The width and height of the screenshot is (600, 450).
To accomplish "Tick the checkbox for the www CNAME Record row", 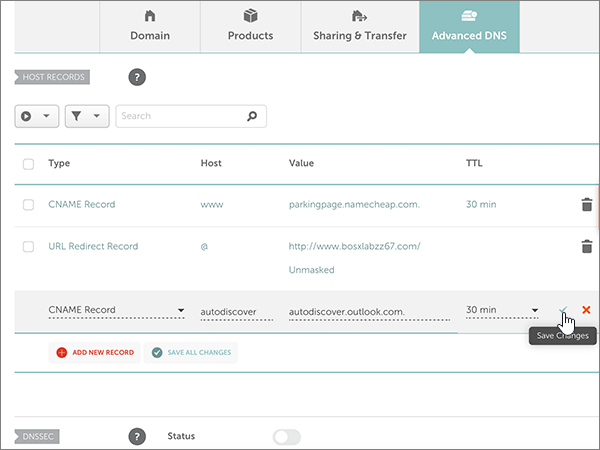I will coord(28,205).
